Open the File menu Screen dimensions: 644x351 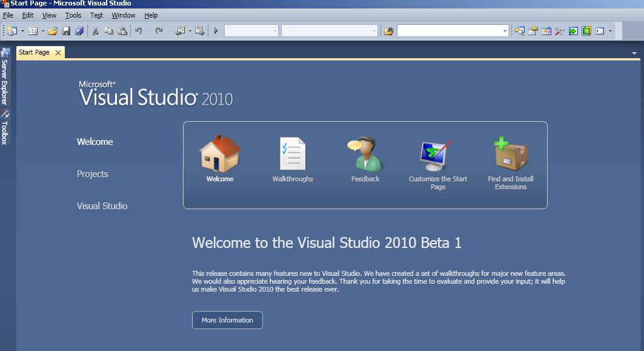pos(8,15)
